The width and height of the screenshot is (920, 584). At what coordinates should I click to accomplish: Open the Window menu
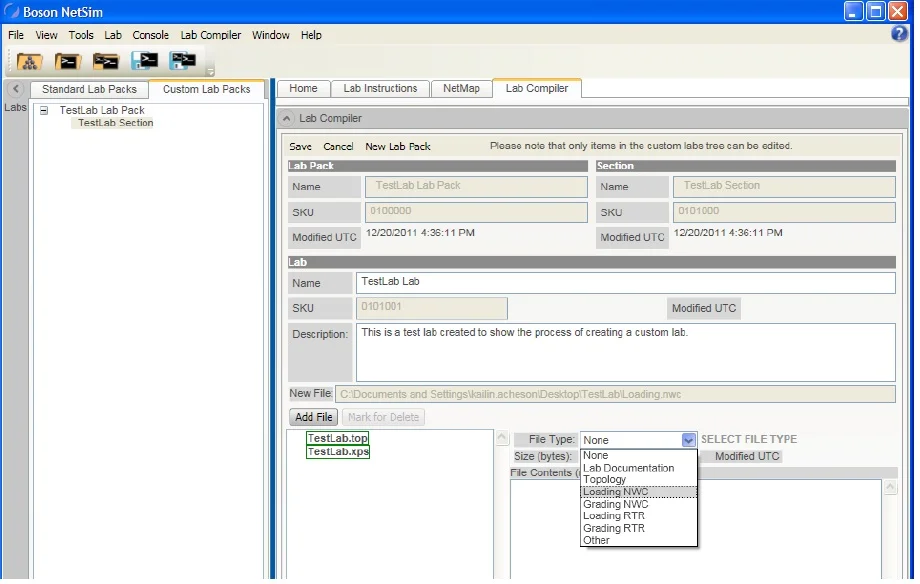click(x=270, y=35)
